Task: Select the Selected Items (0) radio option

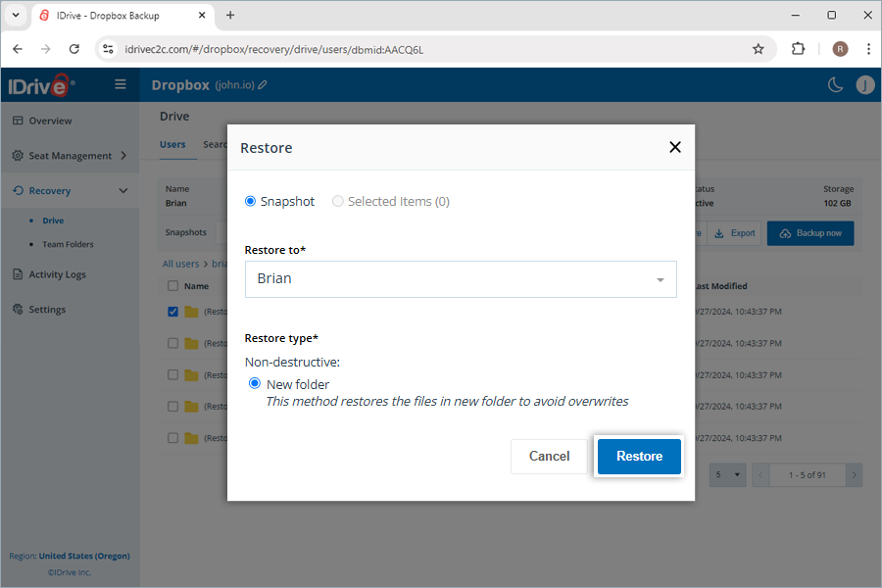Action: tap(337, 202)
